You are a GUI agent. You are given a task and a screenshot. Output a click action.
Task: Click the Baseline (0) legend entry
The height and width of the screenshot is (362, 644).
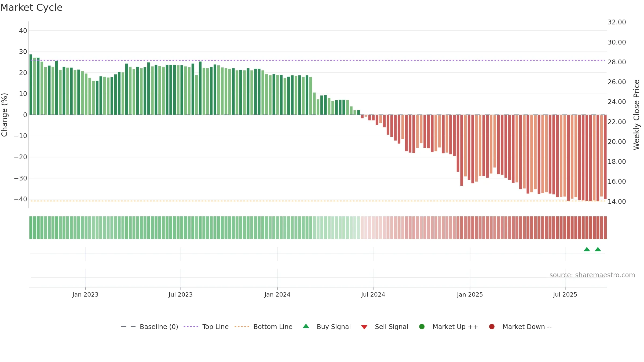point(149,327)
